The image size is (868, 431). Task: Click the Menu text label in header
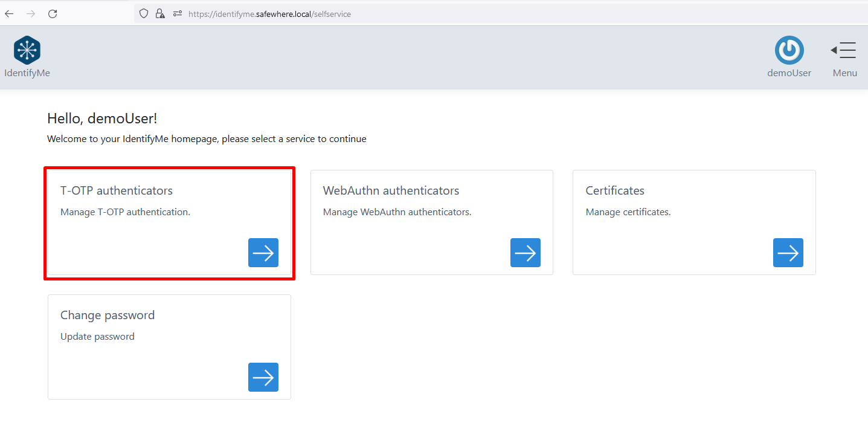pyautogui.click(x=844, y=73)
